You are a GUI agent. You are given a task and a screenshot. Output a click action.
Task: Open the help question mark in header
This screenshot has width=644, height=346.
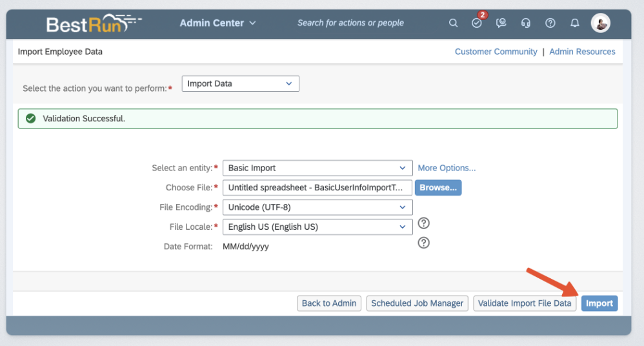point(550,23)
